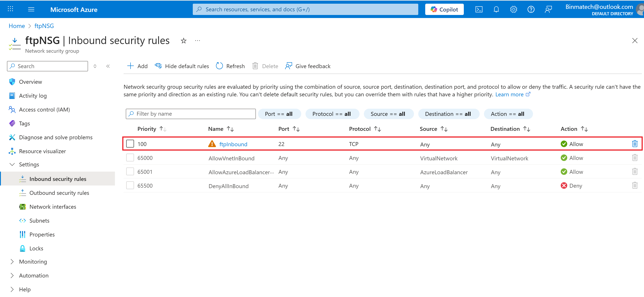
Task: Go to Outbound security rules
Action: point(59,193)
